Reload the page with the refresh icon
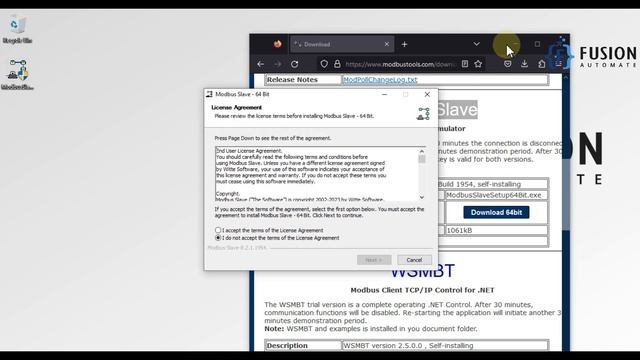 coord(295,64)
